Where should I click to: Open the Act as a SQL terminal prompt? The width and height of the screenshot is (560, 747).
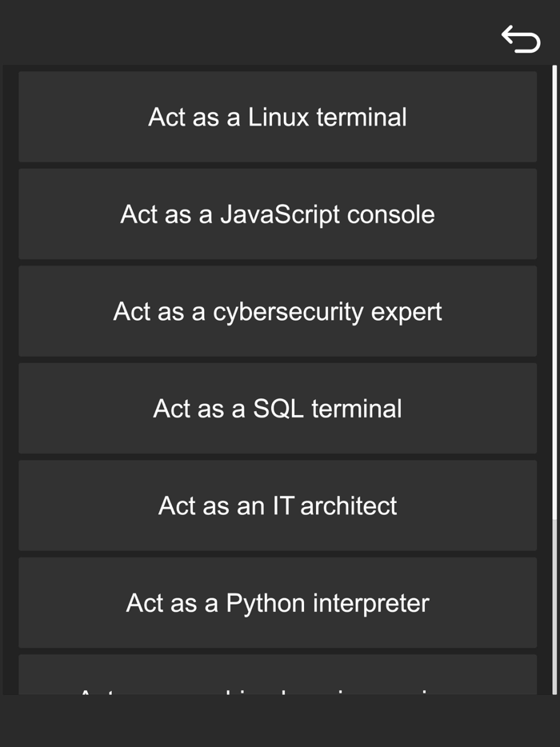278,409
